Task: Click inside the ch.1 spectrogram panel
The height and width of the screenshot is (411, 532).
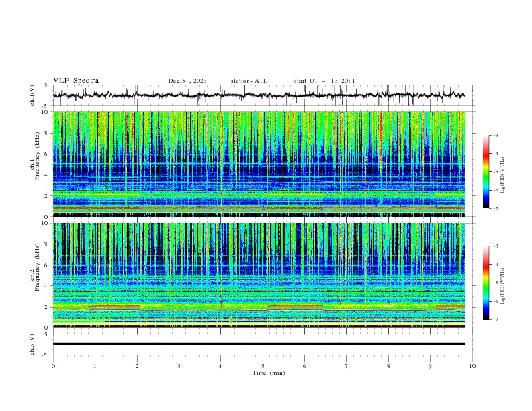Action: [259, 164]
